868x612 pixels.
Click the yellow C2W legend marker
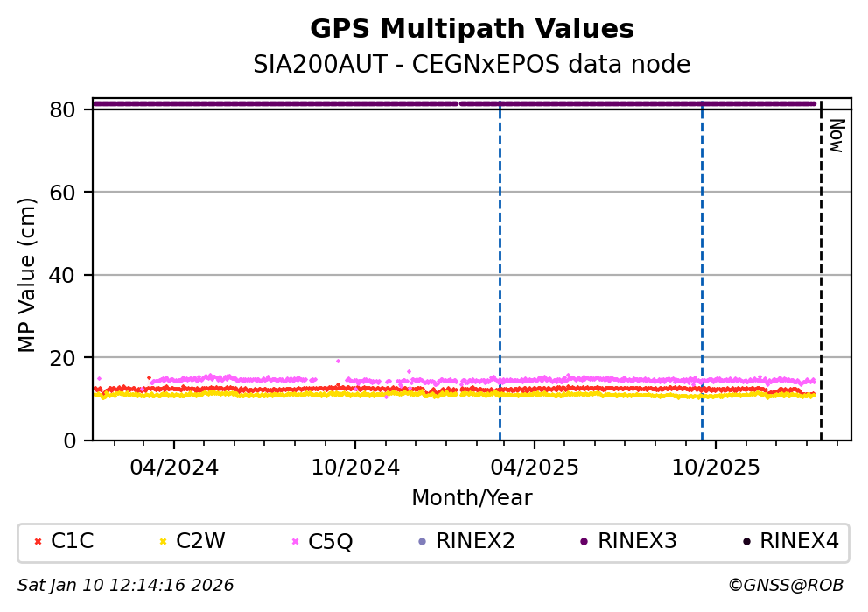point(162,542)
